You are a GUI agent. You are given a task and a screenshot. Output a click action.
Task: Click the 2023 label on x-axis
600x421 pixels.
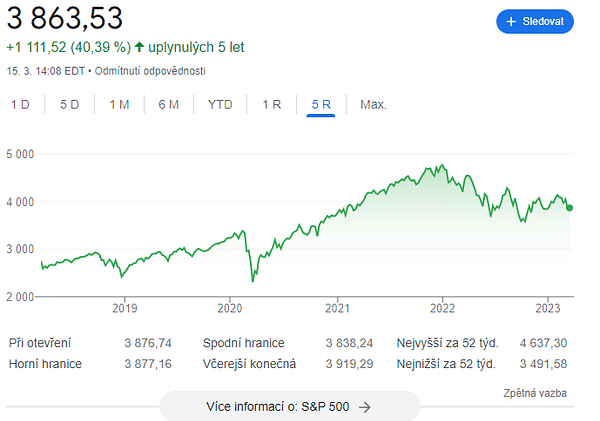click(x=548, y=308)
